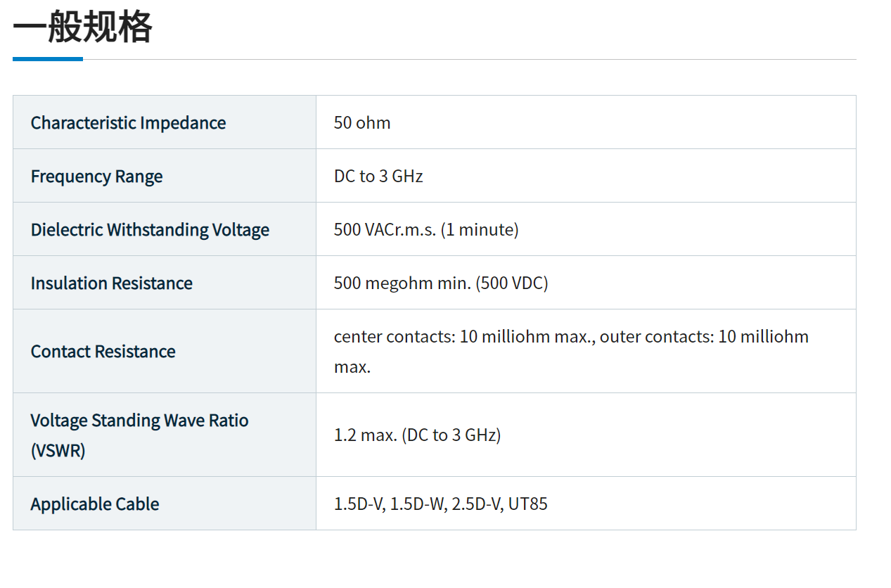The height and width of the screenshot is (588, 891).
Task: Click the 500 VACr.m.s. (1 minute) value
Action: coord(426,230)
